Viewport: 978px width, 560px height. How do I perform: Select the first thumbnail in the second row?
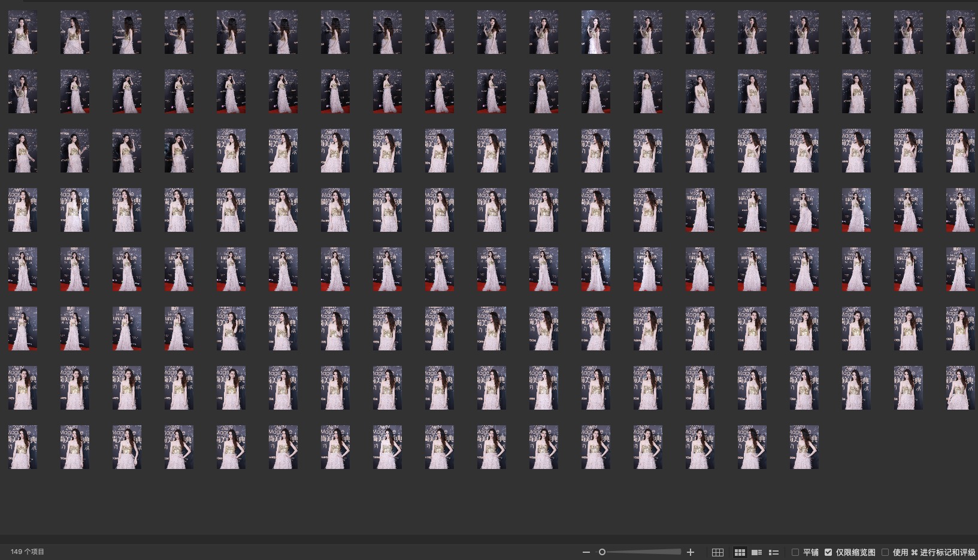(x=23, y=92)
